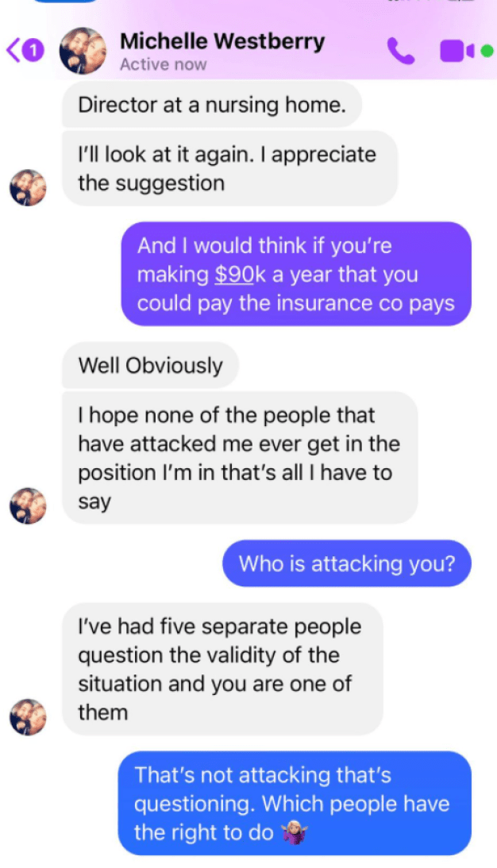Screen dimensions: 497x868
Task: Select the 'Director at a nursing home.' message
Action: [212, 105]
